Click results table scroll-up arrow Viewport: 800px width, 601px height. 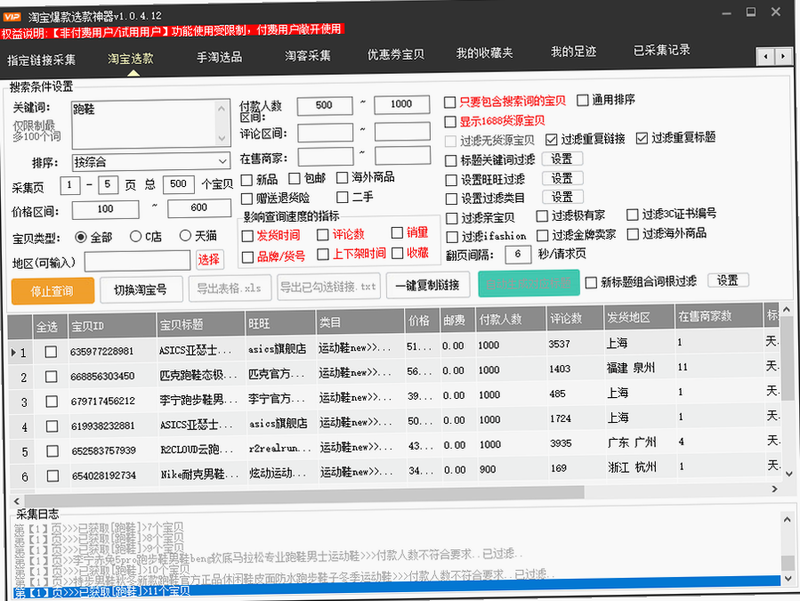click(786, 310)
